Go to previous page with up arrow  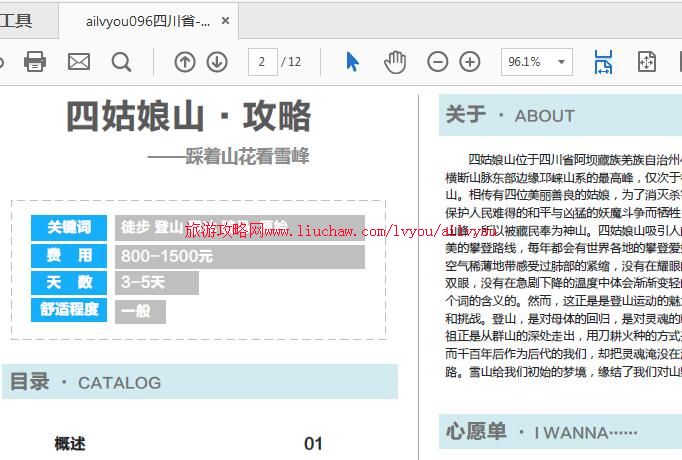click(x=185, y=62)
